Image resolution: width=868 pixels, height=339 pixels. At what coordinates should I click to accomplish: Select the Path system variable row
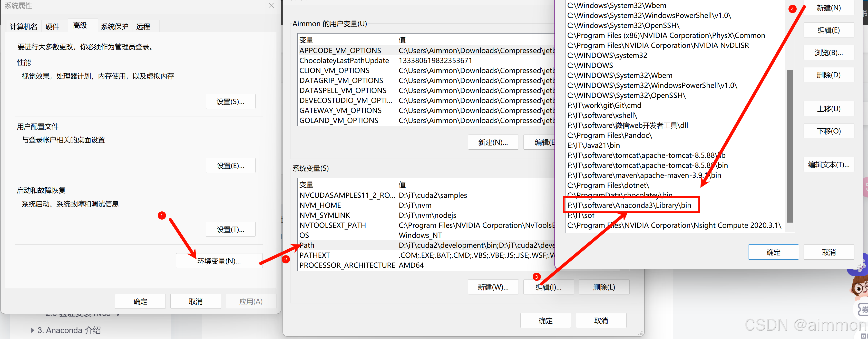pos(426,245)
